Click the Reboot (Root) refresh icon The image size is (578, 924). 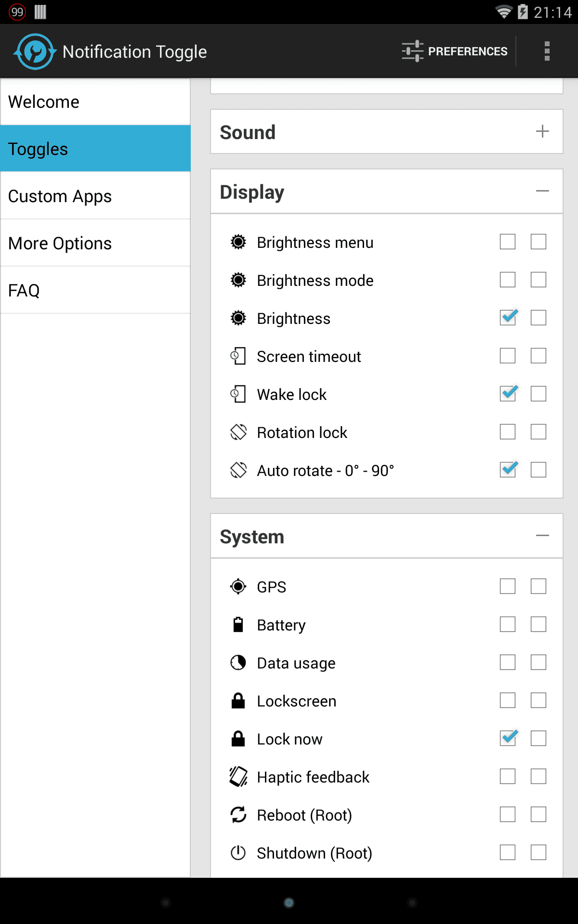click(238, 815)
